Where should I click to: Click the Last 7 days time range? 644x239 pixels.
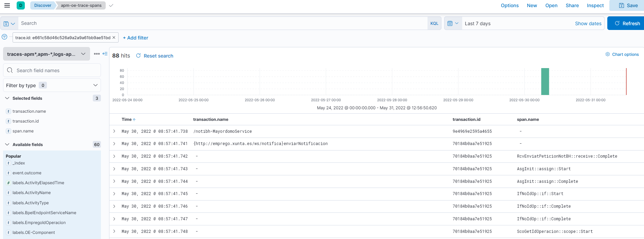pos(477,23)
